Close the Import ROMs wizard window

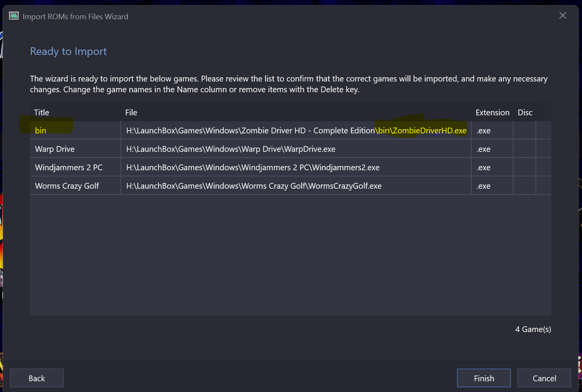tap(562, 16)
